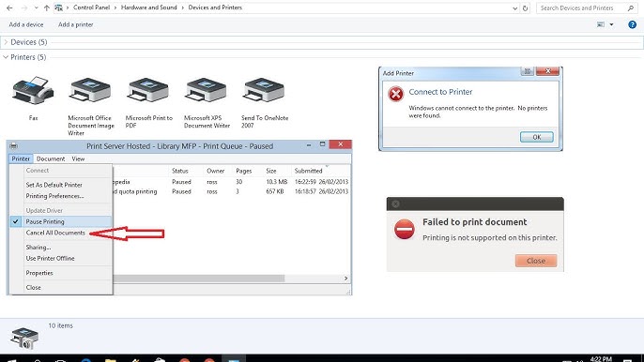Screen dimensions: 644x362
Task: Click the red stop icon in Failed to print dialog
Action: [x=404, y=229]
